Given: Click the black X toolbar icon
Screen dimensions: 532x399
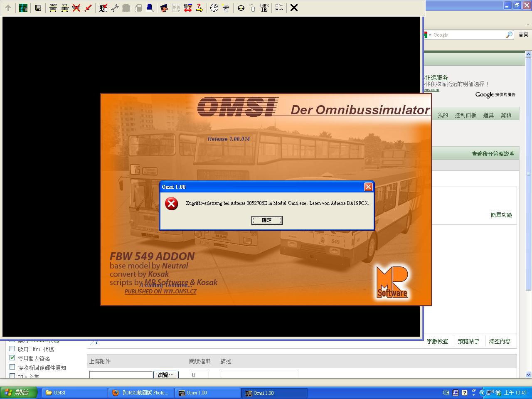Looking at the screenshot, I should [294, 8].
